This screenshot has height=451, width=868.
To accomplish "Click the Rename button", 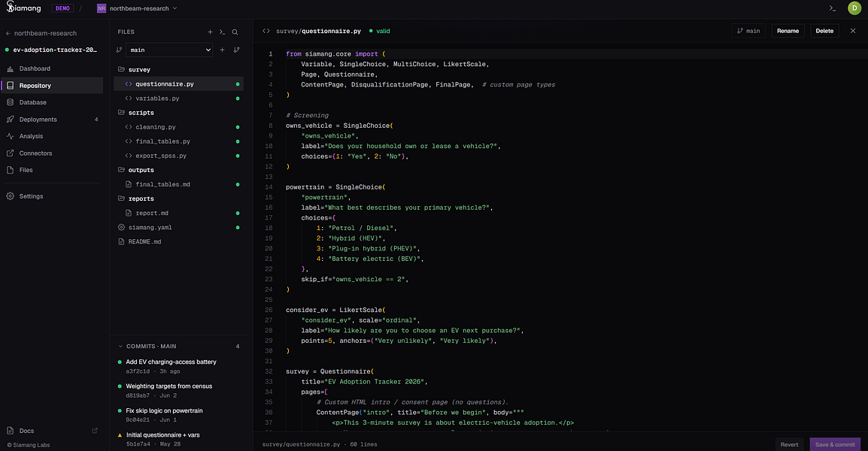I will click(788, 31).
